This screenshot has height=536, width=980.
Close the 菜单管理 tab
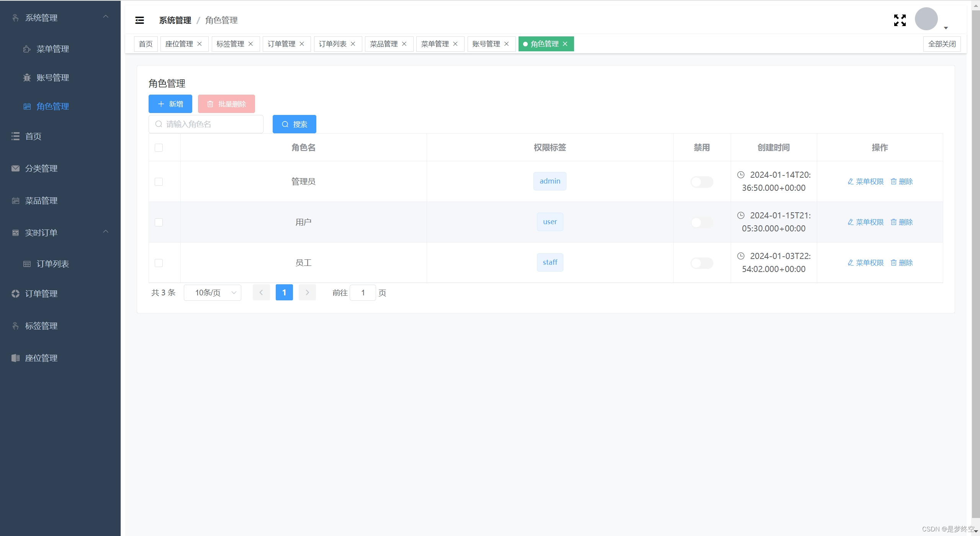pyautogui.click(x=455, y=44)
